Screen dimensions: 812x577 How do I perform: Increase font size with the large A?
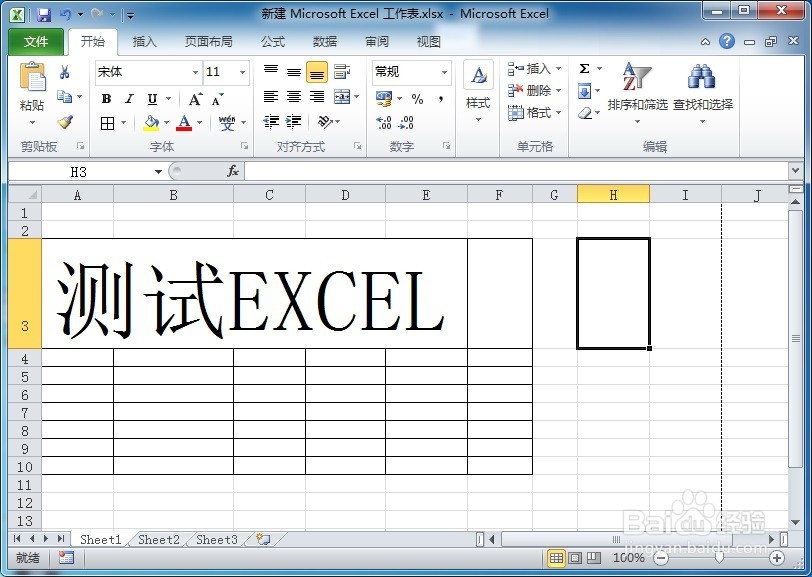click(x=195, y=98)
